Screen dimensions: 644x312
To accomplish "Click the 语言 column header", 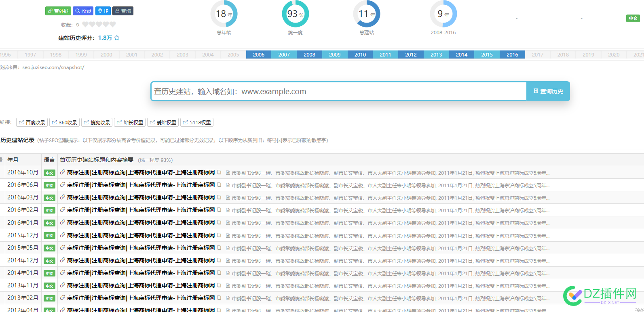I will [49, 160].
